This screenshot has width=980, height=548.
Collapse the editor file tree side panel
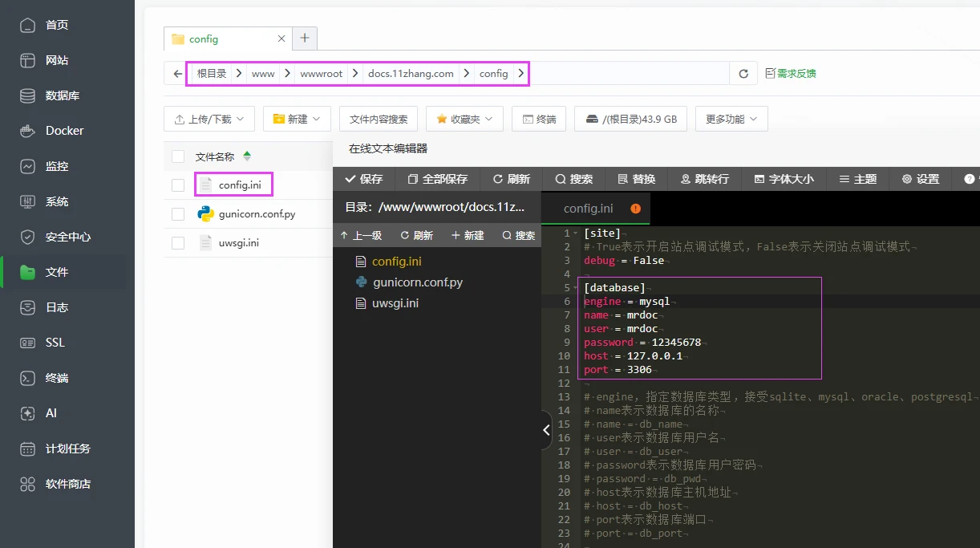click(546, 431)
